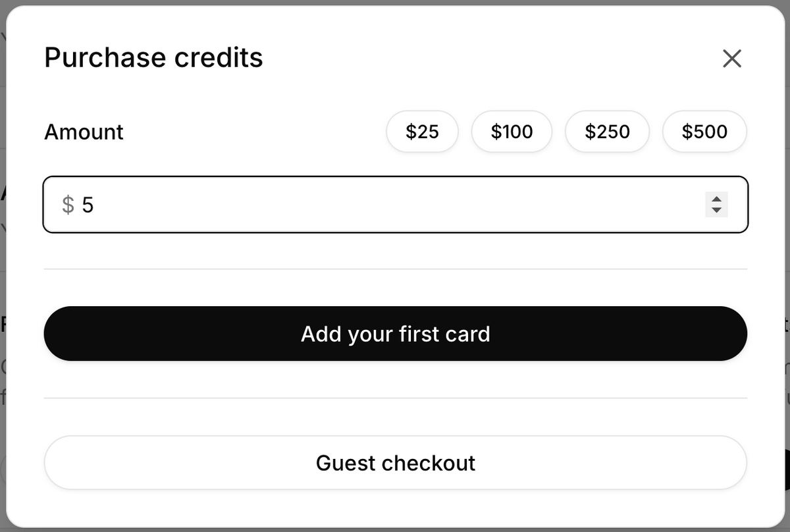The height and width of the screenshot is (532, 790).
Task: Select the $25 preset amount
Action: 422,132
